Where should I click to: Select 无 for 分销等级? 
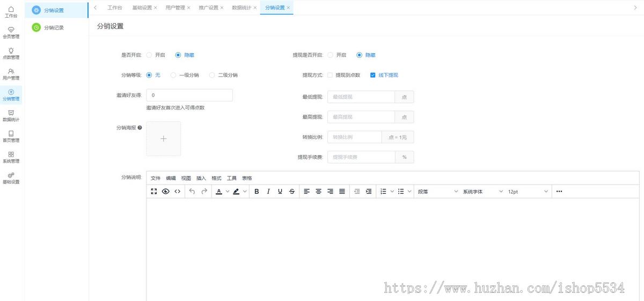[x=153, y=75]
